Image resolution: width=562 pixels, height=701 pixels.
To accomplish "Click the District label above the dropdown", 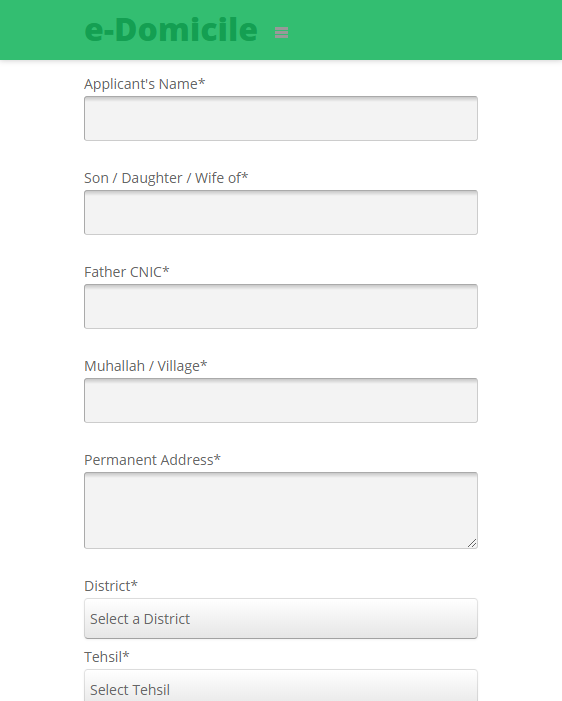I will [x=111, y=586].
